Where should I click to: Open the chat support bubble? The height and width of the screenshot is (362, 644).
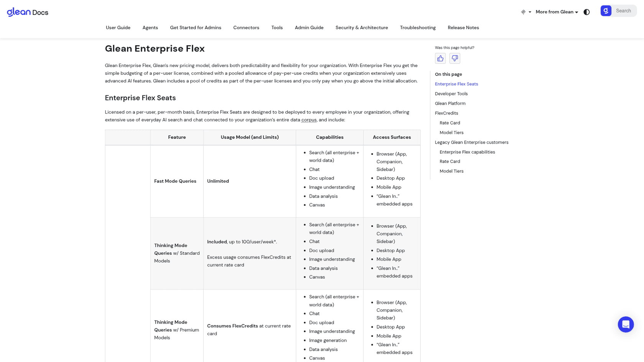[x=626, y=324]
